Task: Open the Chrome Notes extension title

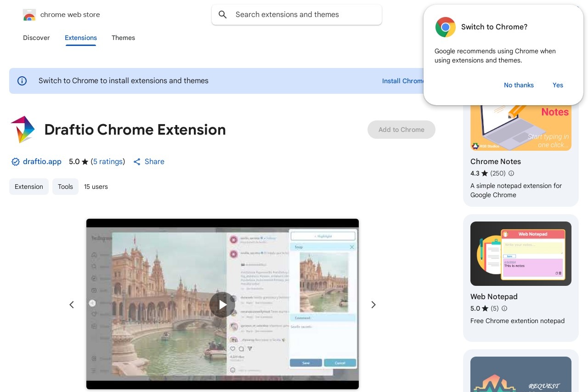Action: pyautogui.click(x=496, y=162)
